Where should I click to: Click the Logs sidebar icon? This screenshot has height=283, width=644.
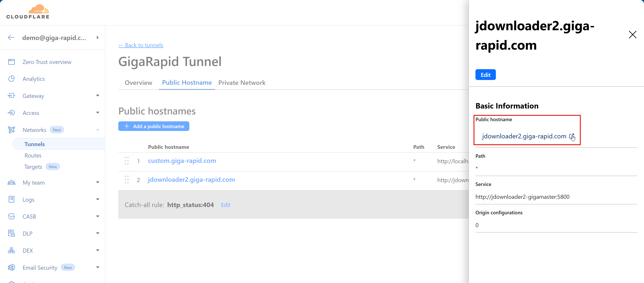coord(11,199)
